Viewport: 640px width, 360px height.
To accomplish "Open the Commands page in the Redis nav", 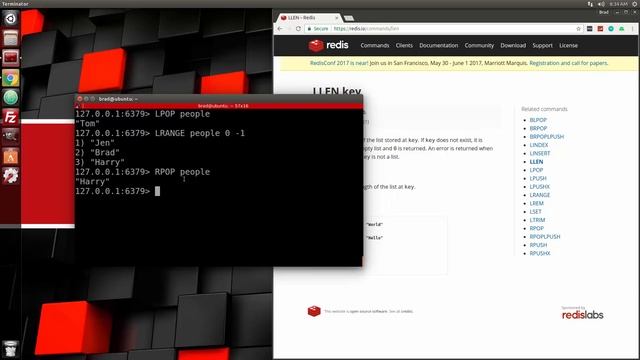I will coord(375,45).
